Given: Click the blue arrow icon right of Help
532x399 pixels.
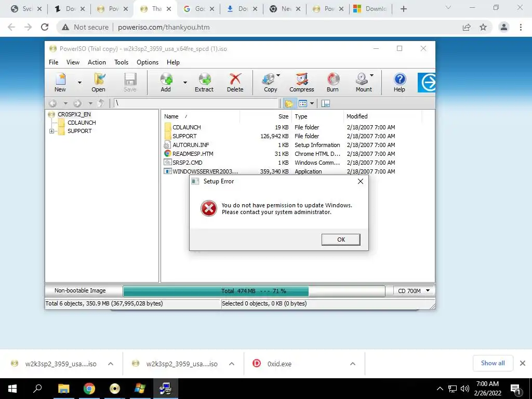Looking at the screenshot, I should point(427,83).
